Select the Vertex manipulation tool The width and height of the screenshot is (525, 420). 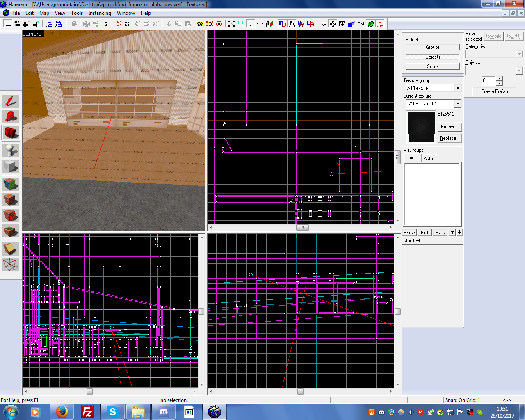(11, 265)
